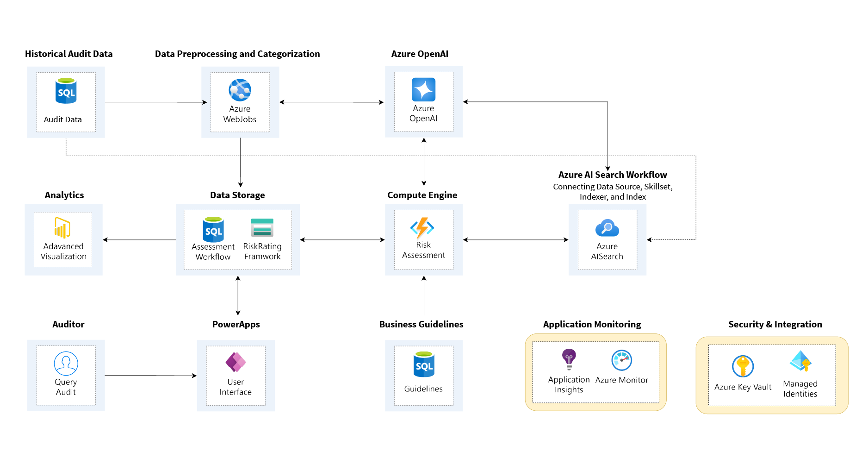The height and width of the screenshot is (452, 868).
Task: Click the Azure Monitor gauge icon
Action: [x=621, y=360]
